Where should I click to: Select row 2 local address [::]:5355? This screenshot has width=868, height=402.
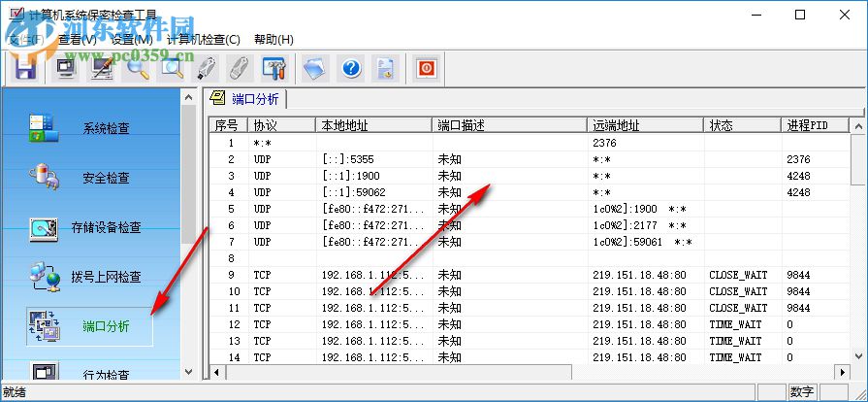(348, 159)
